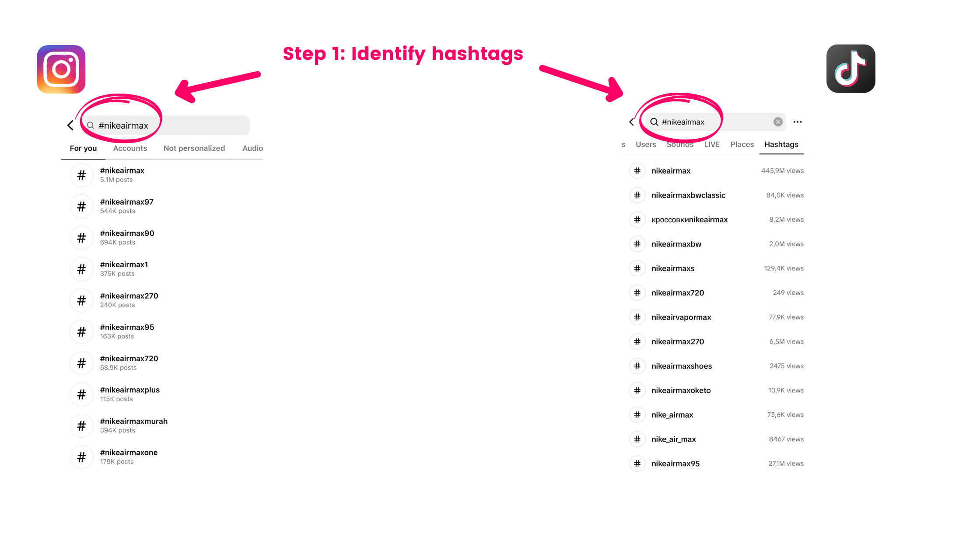
Task: Select nikeairmax with 445.9M views
Action: 670,170
